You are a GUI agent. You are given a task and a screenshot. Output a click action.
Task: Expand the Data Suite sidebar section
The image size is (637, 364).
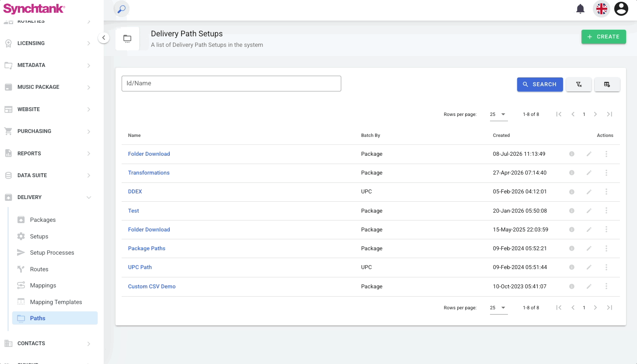coord(48,175)
